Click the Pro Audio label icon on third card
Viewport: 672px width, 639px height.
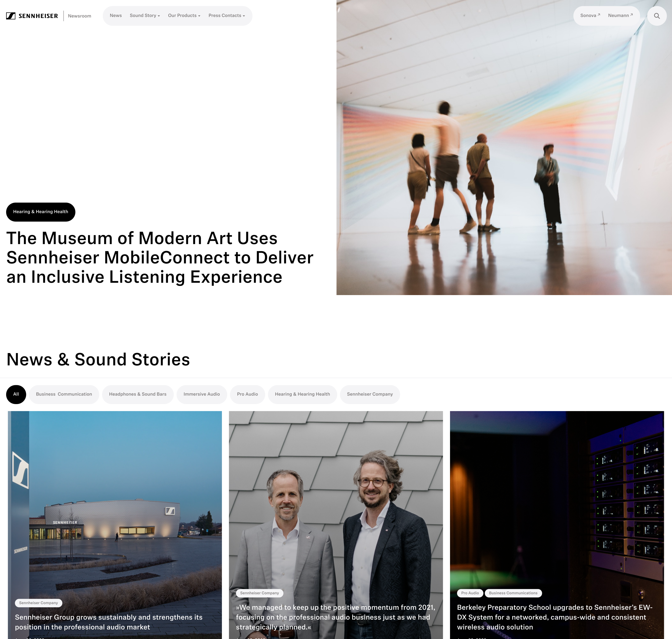(470, 593)
